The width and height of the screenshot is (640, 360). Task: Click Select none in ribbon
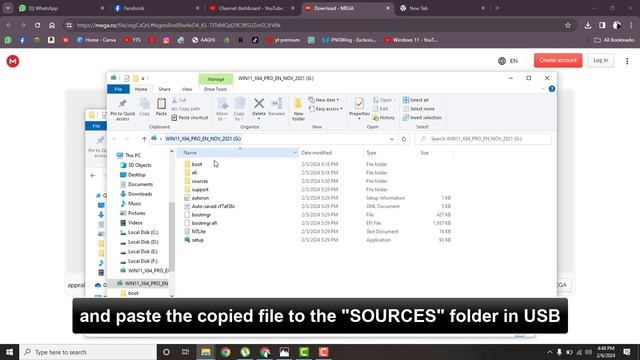[418, 109]
